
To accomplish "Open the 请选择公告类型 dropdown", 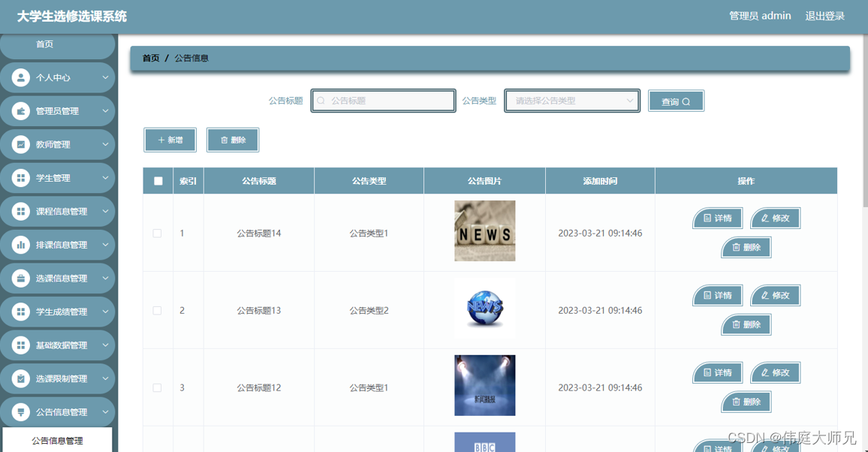I will coord(571,100).
